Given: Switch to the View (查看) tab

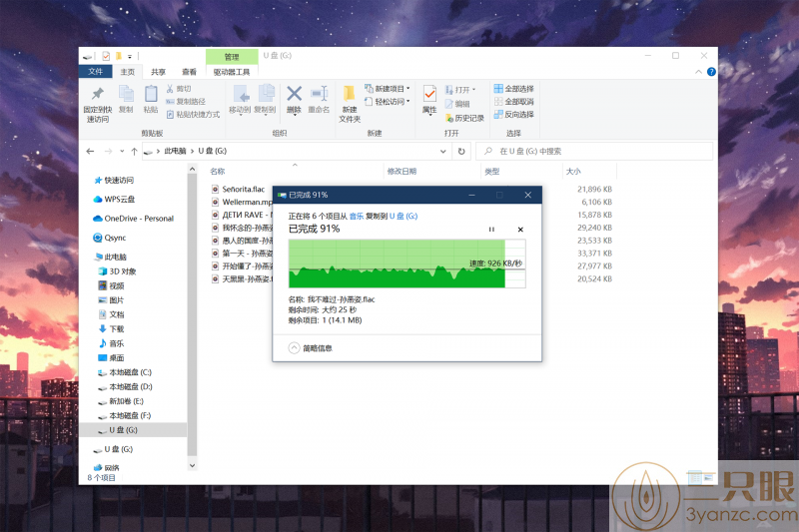Looking at the screenshot, I should coord(189,72).
